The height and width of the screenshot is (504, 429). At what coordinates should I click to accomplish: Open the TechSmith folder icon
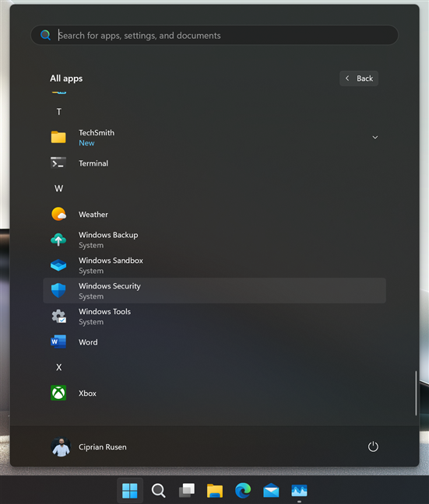pos(58,137)
